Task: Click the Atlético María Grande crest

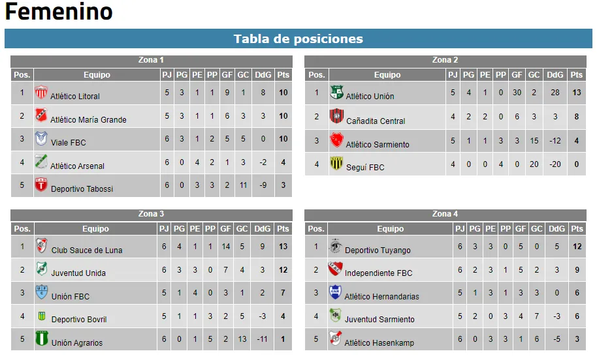Action: coord(41,116)
